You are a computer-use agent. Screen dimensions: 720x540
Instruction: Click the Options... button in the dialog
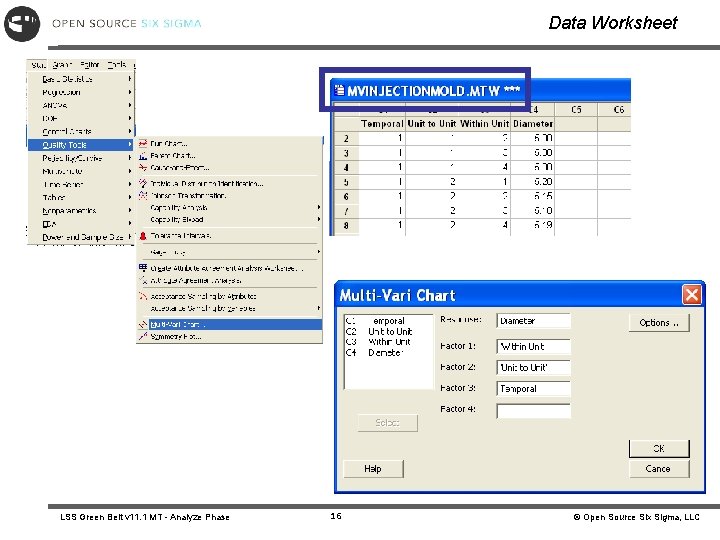click(x=659, y=323)
